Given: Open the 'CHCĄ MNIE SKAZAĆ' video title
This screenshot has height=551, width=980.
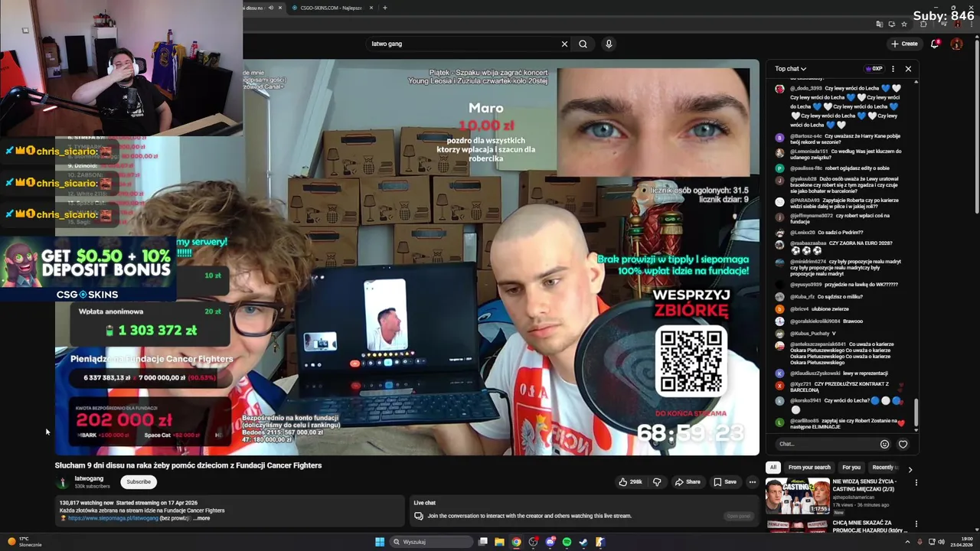Looking at the screenshot, I should pyautogui.click(x=869, y=526).
